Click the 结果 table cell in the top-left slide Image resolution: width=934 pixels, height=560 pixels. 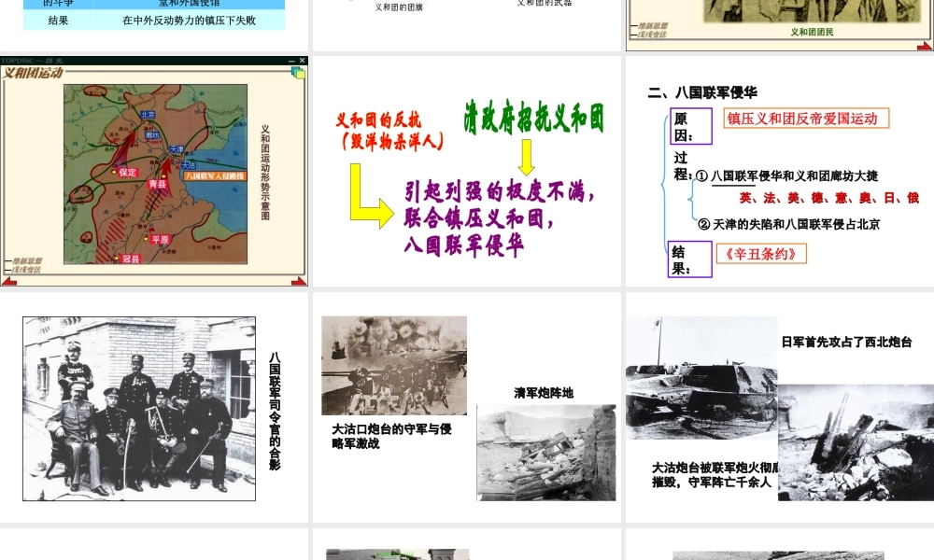click(58, 21)
